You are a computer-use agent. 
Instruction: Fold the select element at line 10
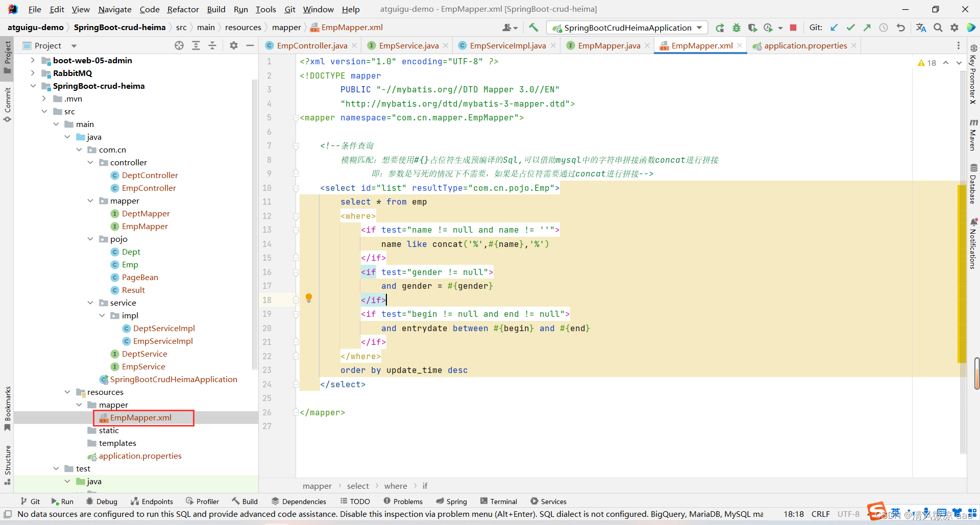296,188
